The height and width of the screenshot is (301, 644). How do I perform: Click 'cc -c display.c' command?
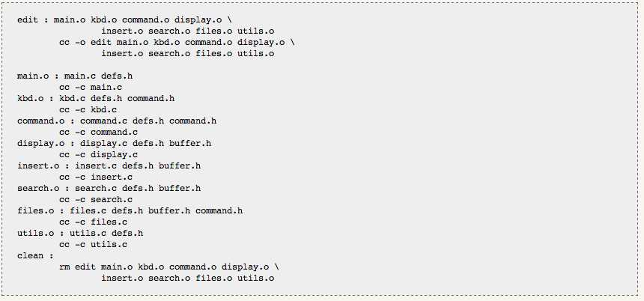99,155
